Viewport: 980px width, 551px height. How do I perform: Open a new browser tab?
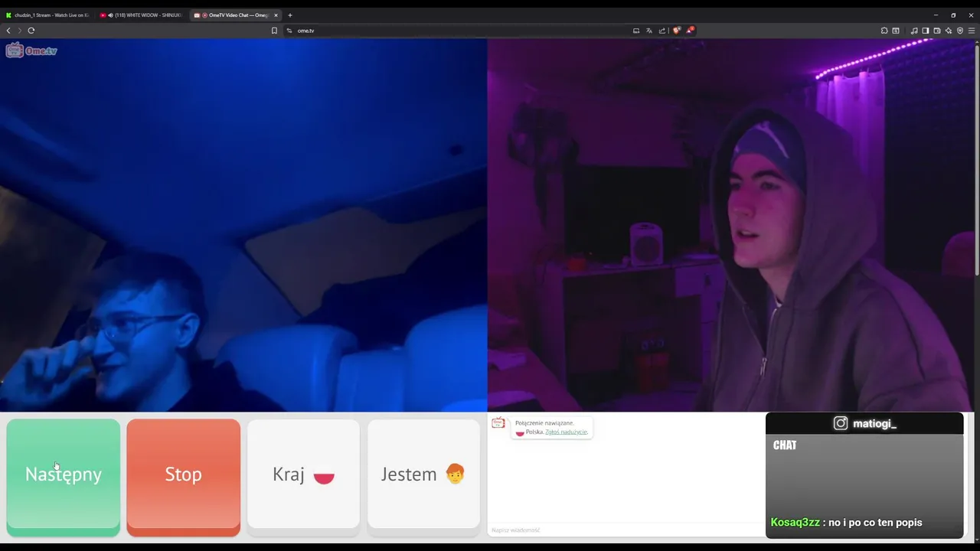289,15
